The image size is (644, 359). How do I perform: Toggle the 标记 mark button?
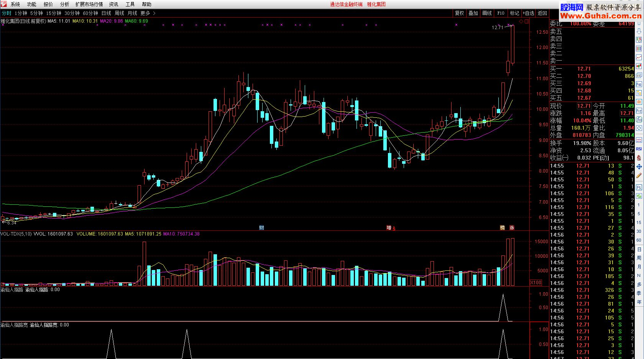[x=514, y=13]
